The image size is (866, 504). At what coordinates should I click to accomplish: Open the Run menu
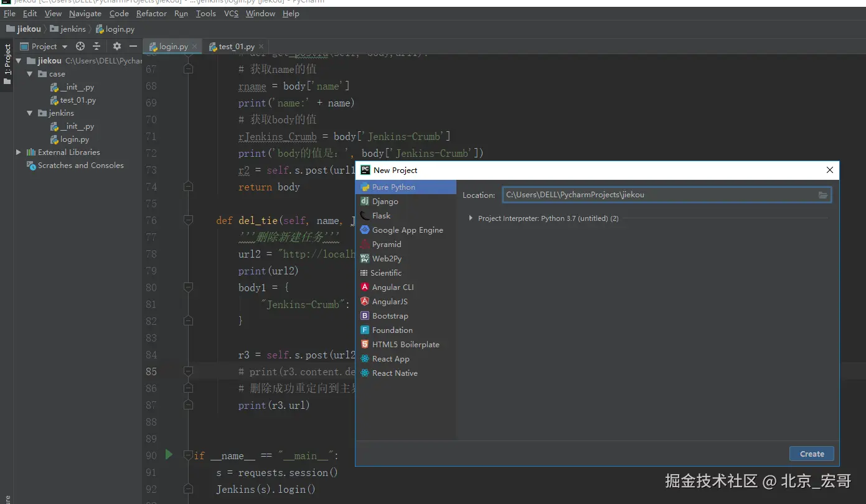181,13
